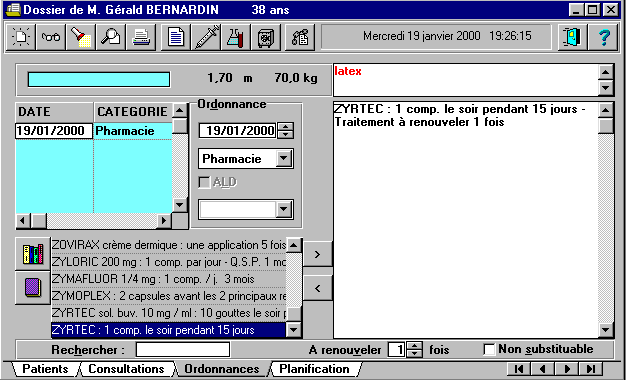Click the Ordonnance date stepper arrows
The height and width of the screenshot is (380, 626).
[285, 130]
